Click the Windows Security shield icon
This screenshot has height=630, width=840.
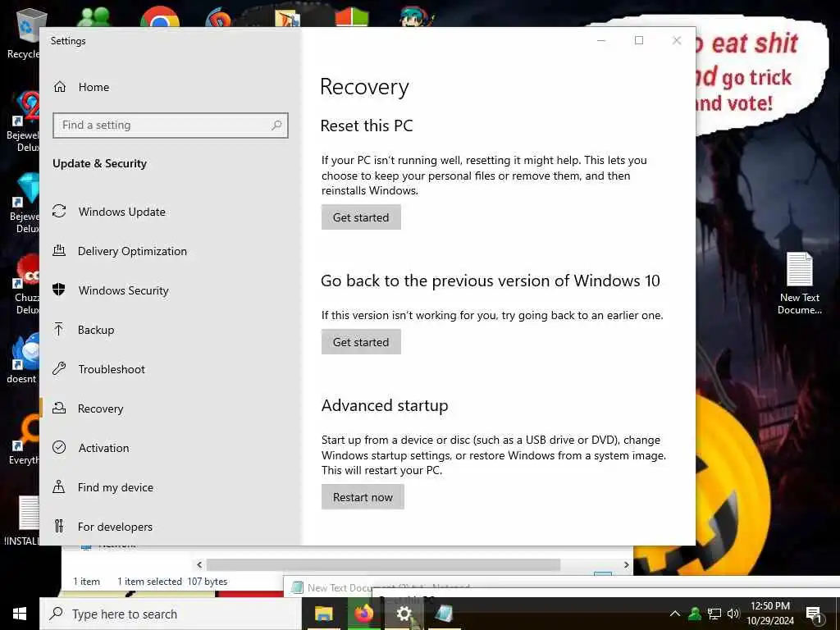(59, 290)
